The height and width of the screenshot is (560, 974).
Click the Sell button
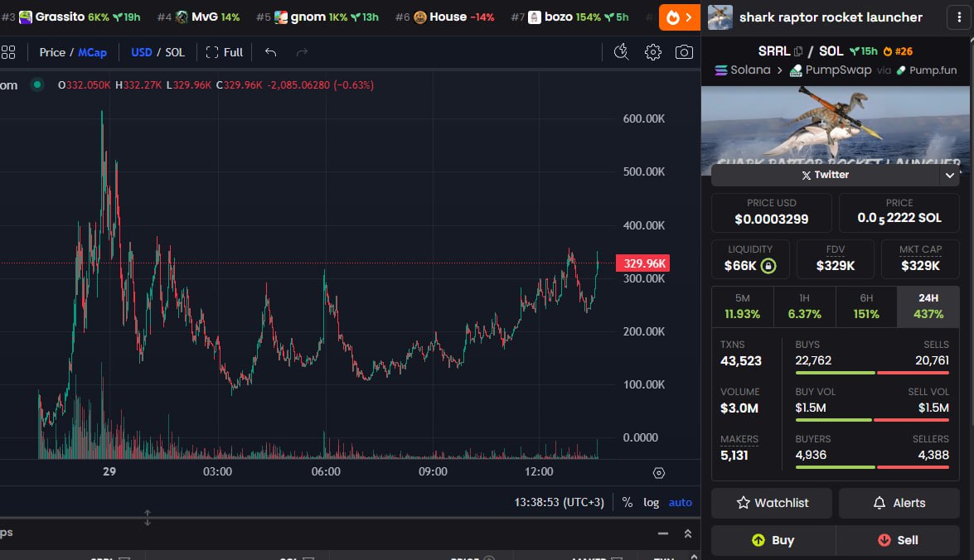pos(899,540)
